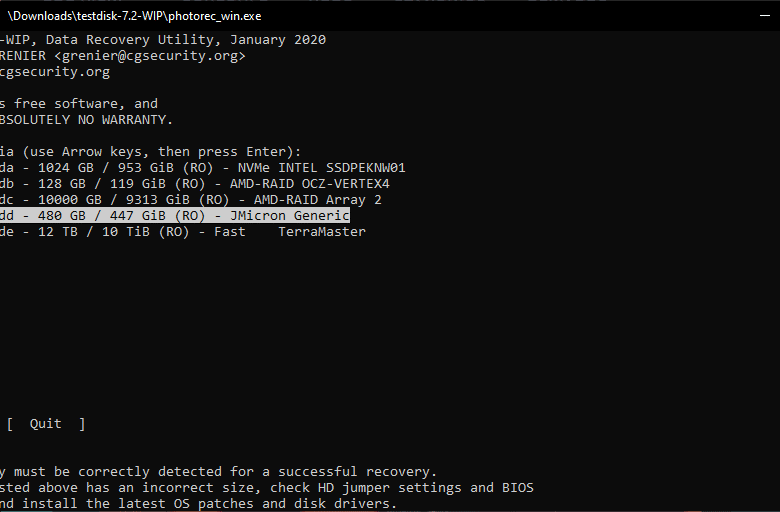
Task: Pick the AMD-RAID Array 2 disk
Action: click(191, 200)
